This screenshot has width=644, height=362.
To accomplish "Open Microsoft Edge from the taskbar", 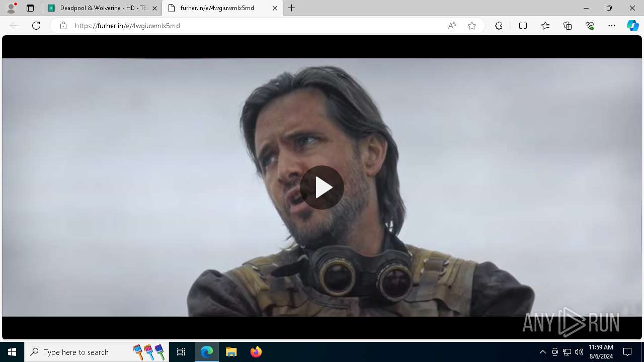I will pos(207,352).
